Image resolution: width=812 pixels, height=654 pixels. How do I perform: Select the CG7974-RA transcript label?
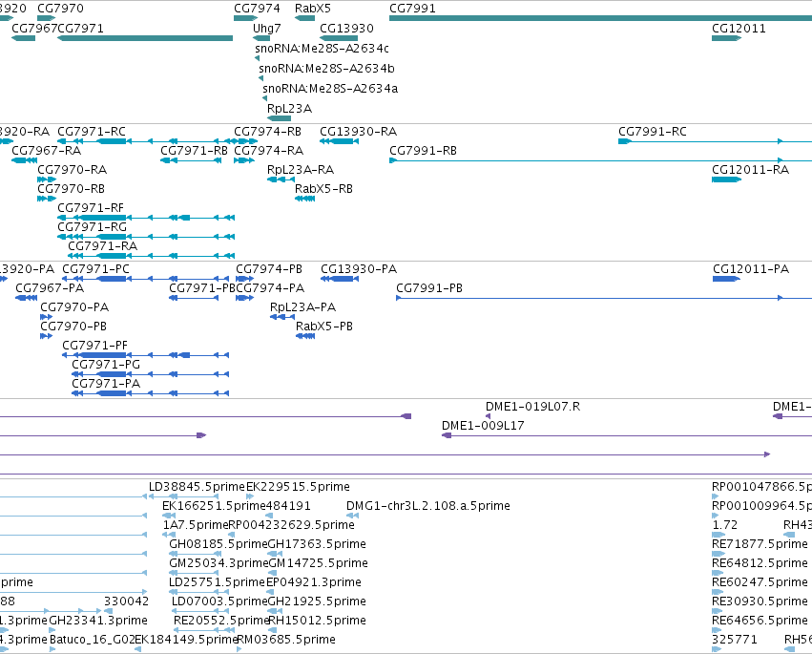pos(269,151)
